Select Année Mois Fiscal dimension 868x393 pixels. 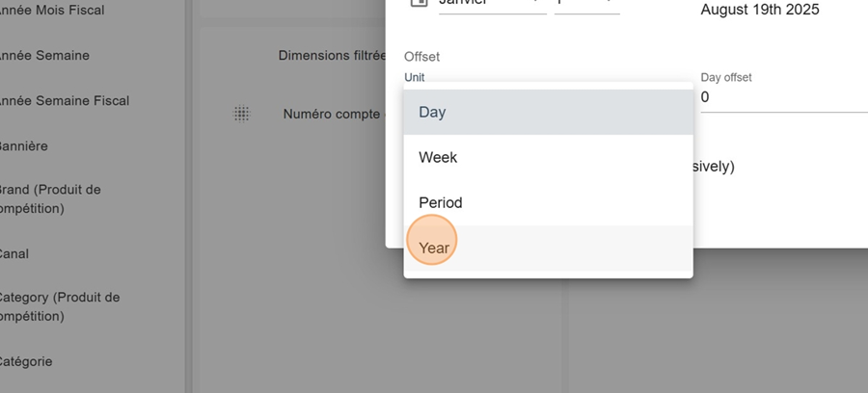click(x=51, y=10)
